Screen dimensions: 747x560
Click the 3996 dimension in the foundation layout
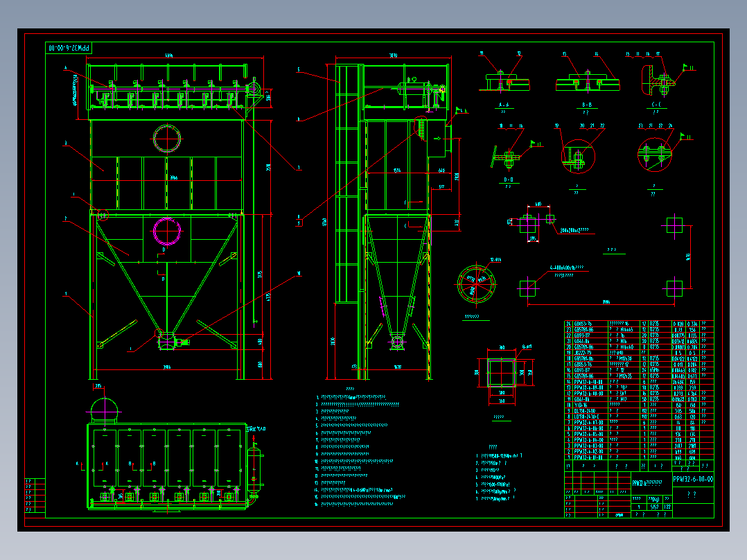click(x=606, y=302)
